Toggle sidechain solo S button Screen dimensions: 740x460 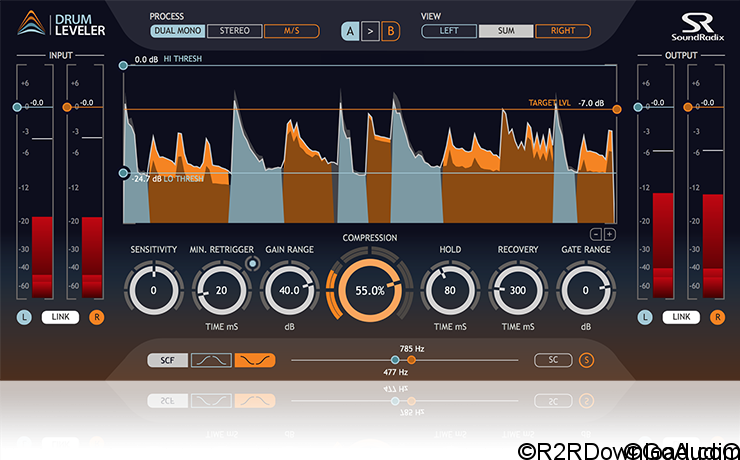coord(587,360)
